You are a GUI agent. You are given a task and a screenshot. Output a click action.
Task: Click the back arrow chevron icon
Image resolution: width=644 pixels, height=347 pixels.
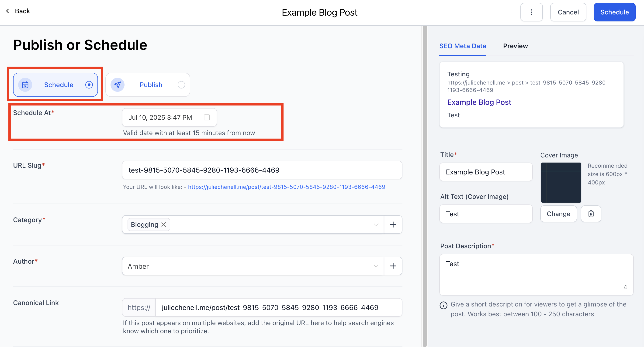click(x=8, y=11)
